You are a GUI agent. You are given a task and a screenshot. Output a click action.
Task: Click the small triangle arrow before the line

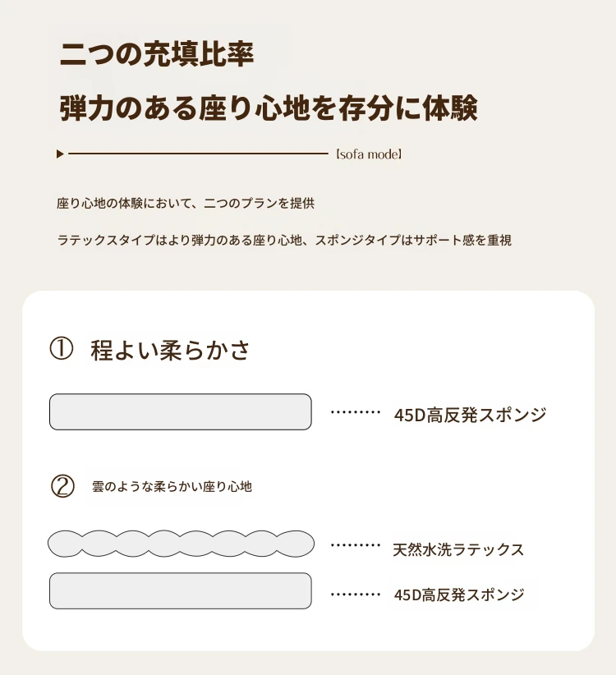tap(60, 154)
